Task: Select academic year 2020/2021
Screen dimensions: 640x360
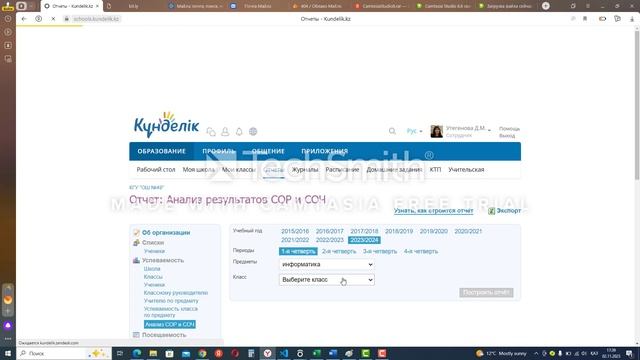Action: point(468,231)
